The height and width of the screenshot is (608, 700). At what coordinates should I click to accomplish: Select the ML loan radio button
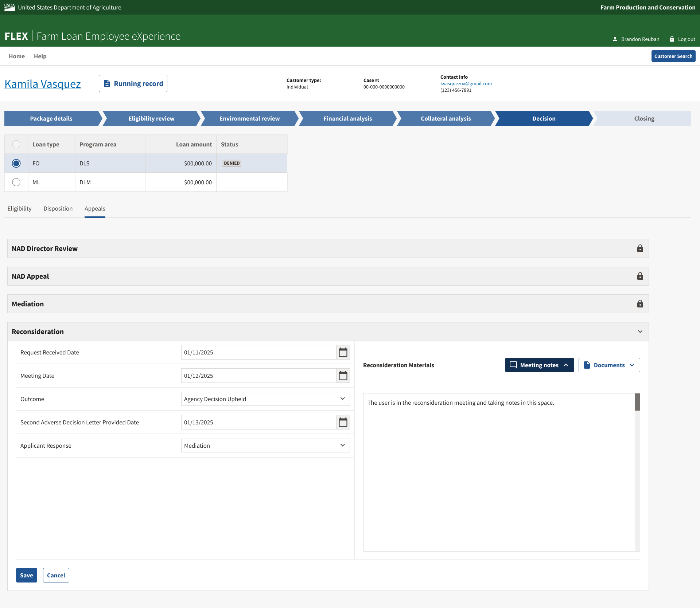click(x=16, y=182)
